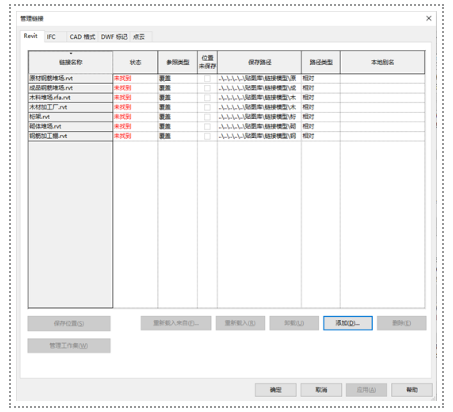The height and width of the screenshot is (412, 453).
Task: Toggle 位置未保存 checkbox for 砌体堆场.rvt
Action: [207, 127]
